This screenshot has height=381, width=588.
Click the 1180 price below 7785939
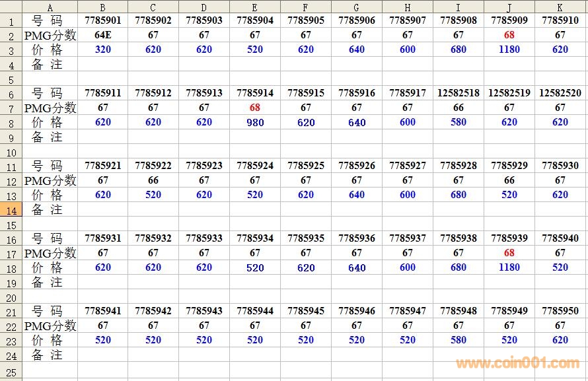pos(509,267)
